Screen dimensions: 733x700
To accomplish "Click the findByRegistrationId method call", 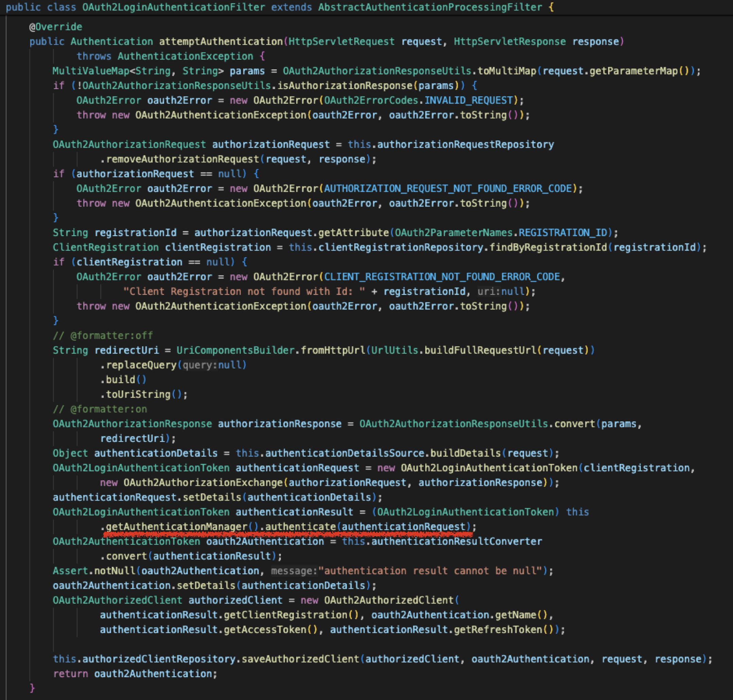I will click(548, 247).
